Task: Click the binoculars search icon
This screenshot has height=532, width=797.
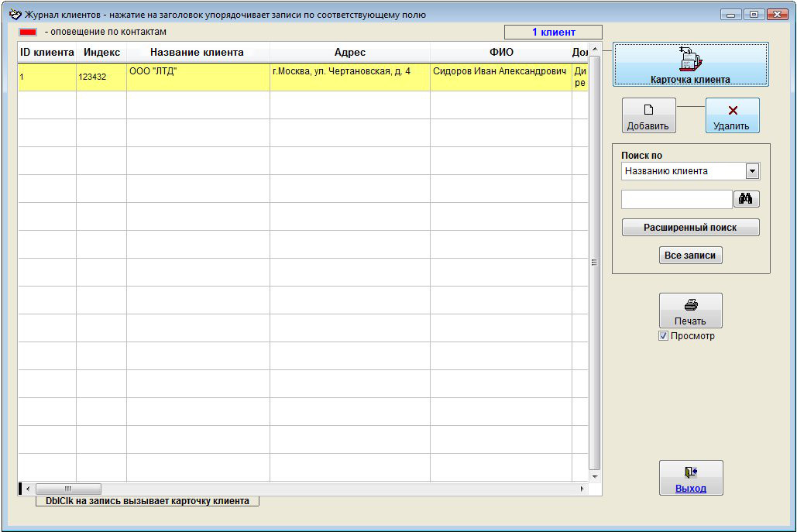Action: 746,199
